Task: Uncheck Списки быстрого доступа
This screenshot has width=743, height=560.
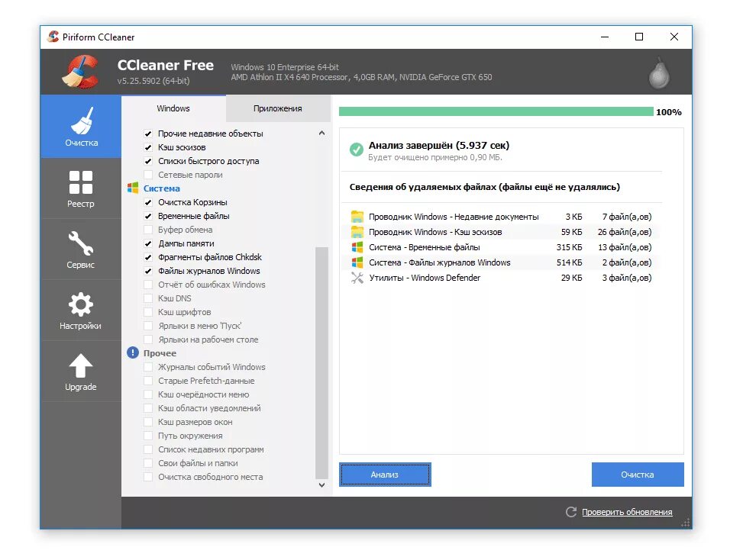Action: [x=148, y=161]
